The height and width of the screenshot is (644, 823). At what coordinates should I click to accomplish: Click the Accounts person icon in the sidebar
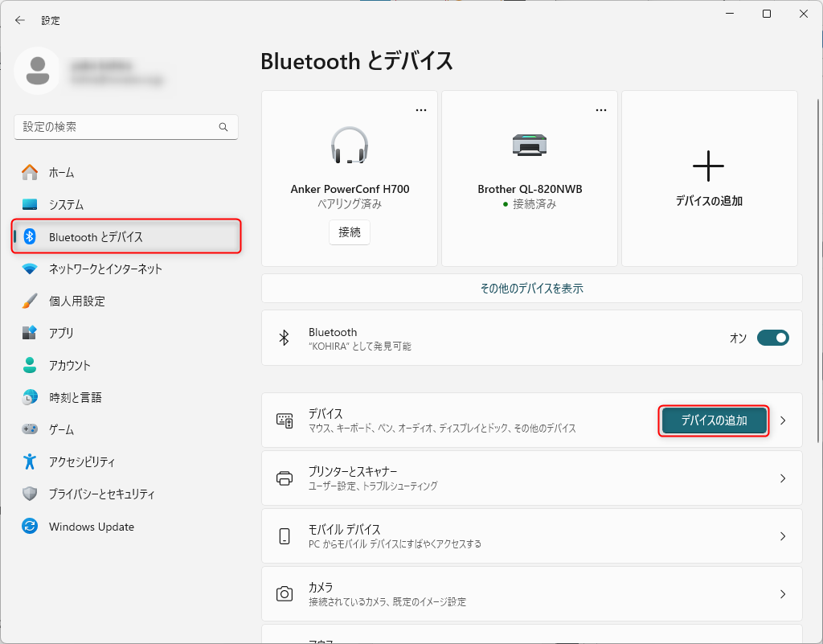[x=30, y=365]
